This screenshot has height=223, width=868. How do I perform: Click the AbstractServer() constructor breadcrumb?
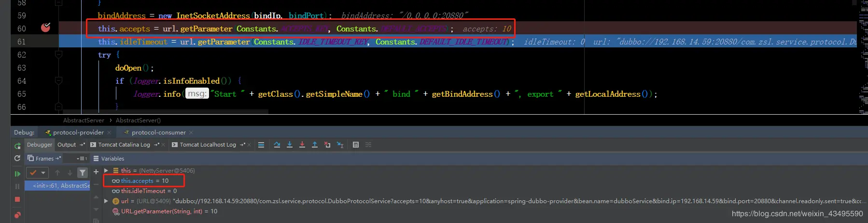tap(138, 120)
